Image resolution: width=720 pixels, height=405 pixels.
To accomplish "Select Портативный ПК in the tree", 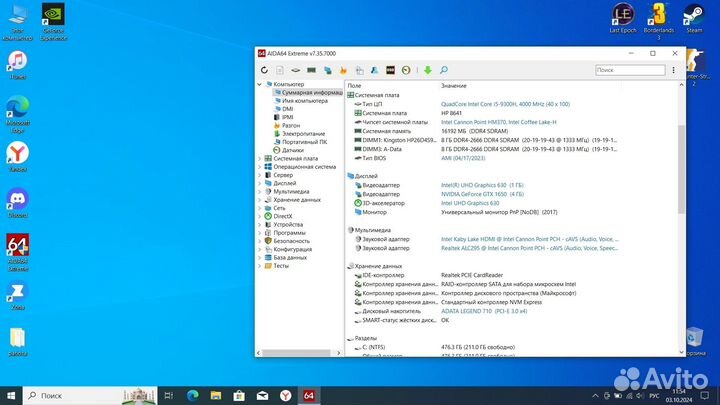I will [x=304, y=142].
